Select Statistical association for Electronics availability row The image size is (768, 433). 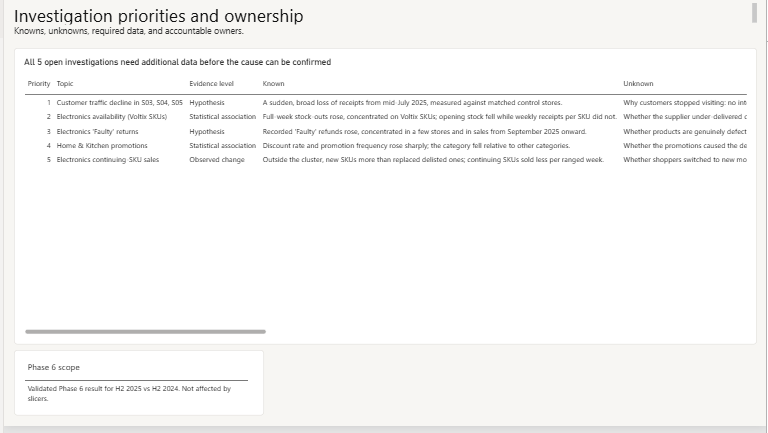pos(222,117)
